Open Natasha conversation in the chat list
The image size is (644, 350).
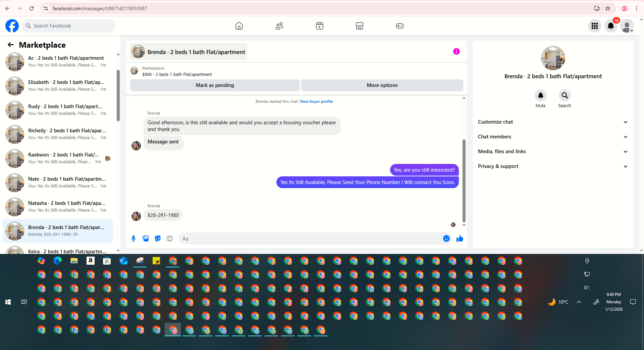click(x=58, y=207)
